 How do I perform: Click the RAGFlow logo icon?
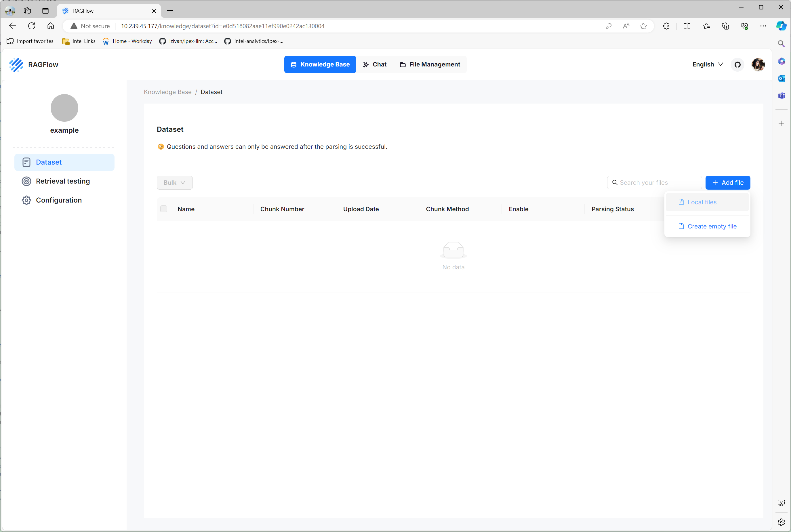(16, 64)
